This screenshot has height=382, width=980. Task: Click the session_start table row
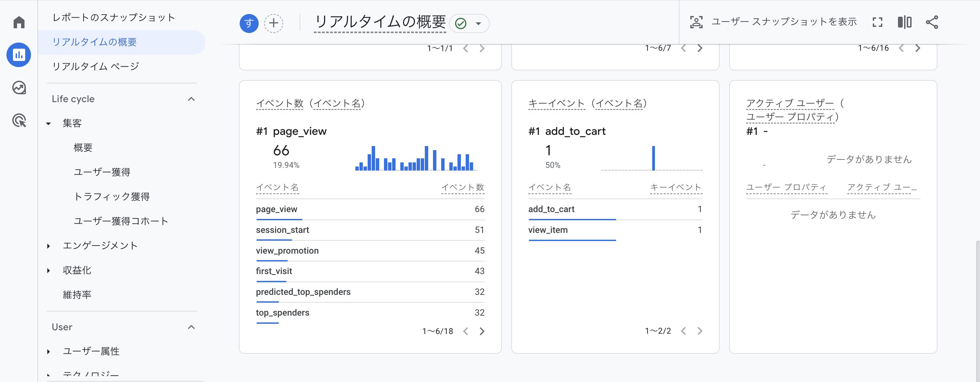coord(370,230)
